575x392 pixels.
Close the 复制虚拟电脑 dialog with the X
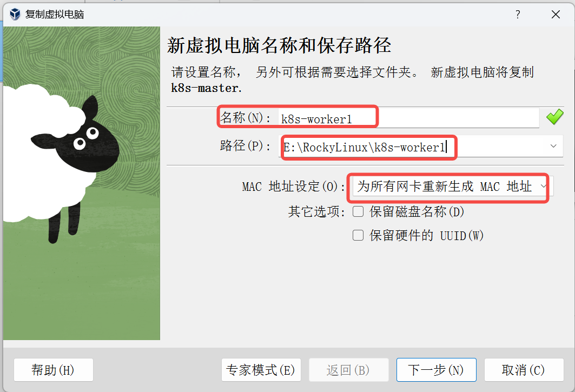(x=556, y=14)
